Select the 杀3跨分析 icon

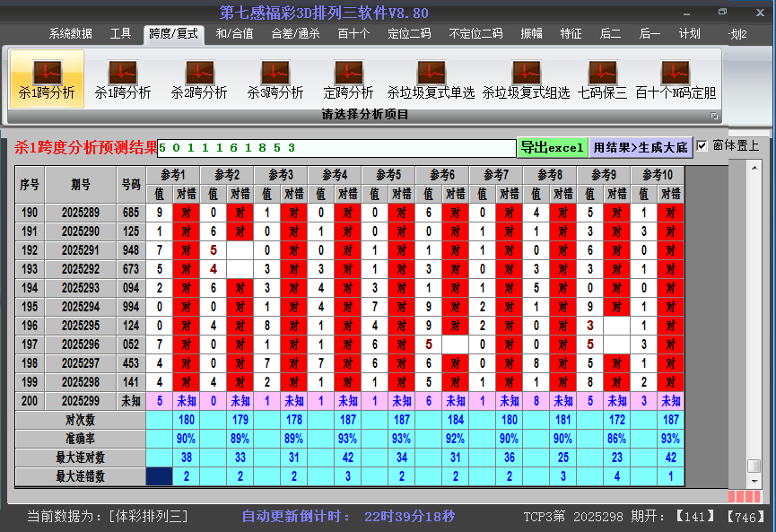pyautogui.click(x=275, y=79)
